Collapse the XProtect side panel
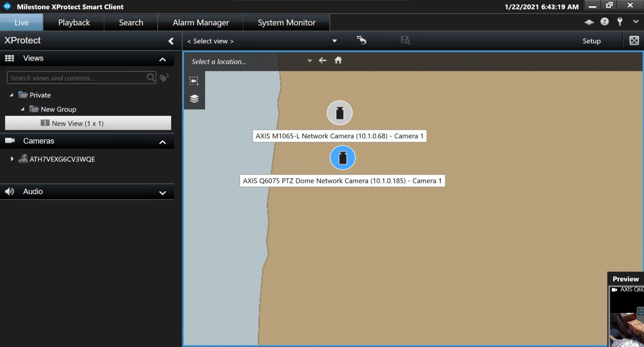Screen dimensions: 644x347 click(x=171, y=41)
